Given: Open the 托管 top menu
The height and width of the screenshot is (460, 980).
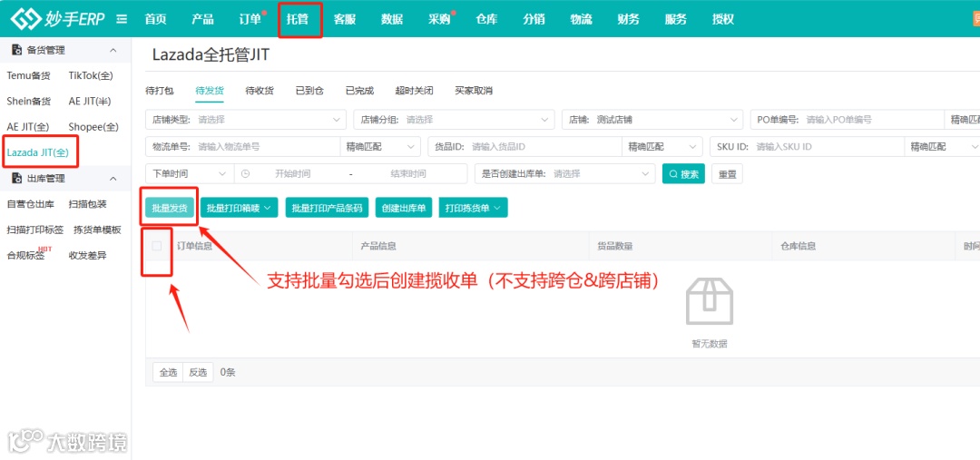Looking at the screenshot, I should pyautogui.click(x=298, y=19).
